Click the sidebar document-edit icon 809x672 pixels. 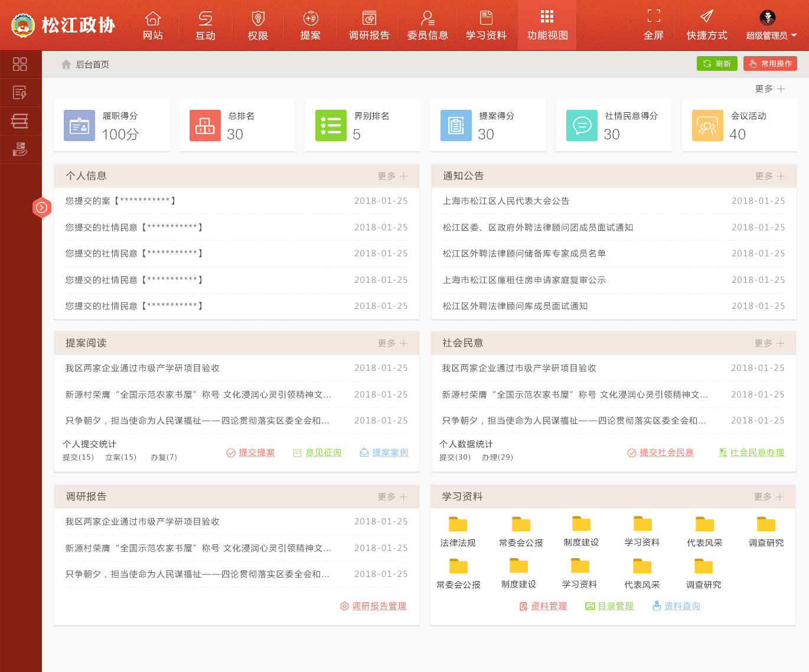20,93
